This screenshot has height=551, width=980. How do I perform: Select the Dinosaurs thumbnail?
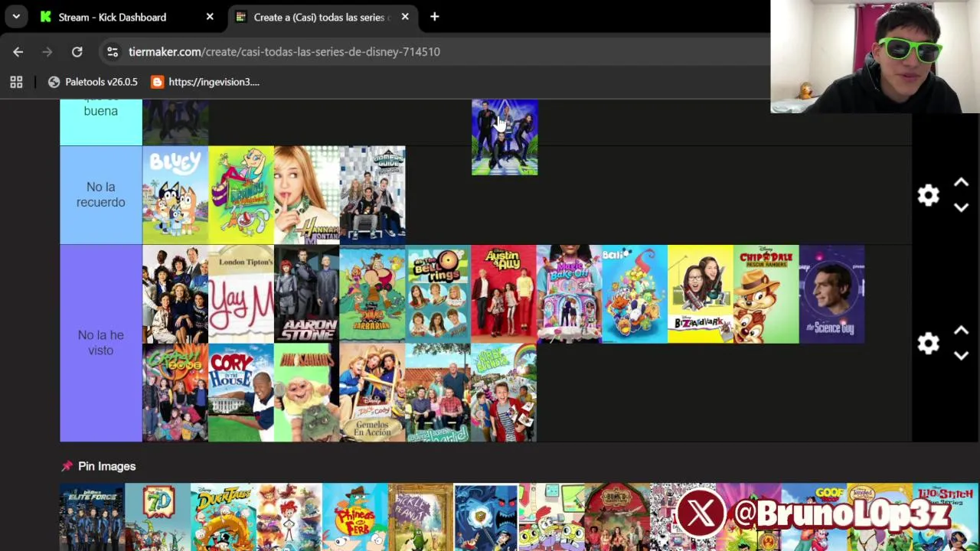307,393
